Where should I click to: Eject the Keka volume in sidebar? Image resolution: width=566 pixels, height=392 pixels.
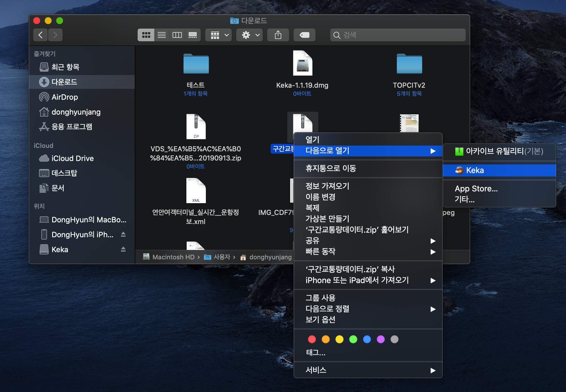point(123,249)
